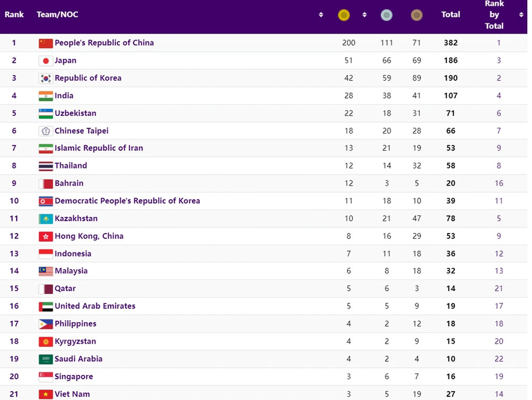The height and width of the screenshot is (400, 532).
Task: Open the Philippines team link
Action: [x=76, y=324]
